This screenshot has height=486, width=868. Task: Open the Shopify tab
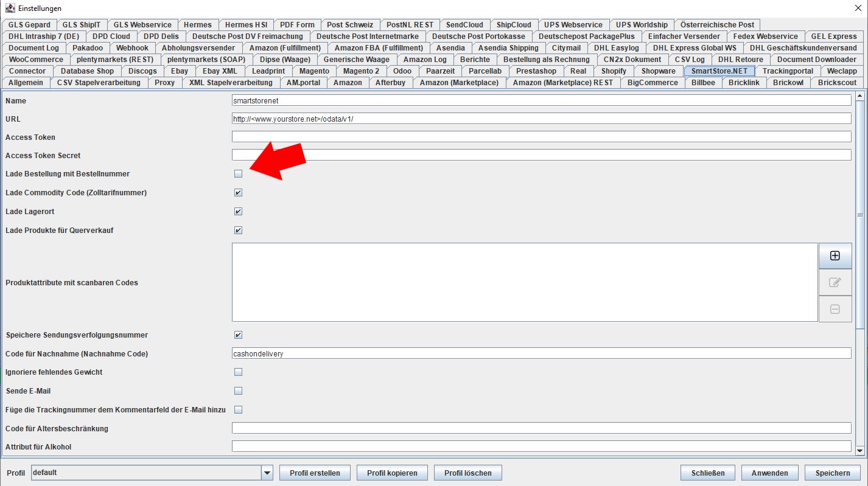coord(614,71)
